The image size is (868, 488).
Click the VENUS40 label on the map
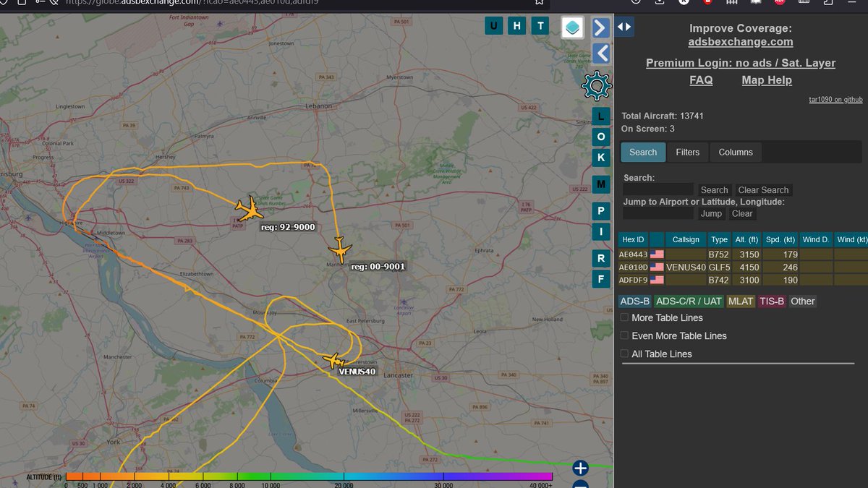tap(357, 372)
